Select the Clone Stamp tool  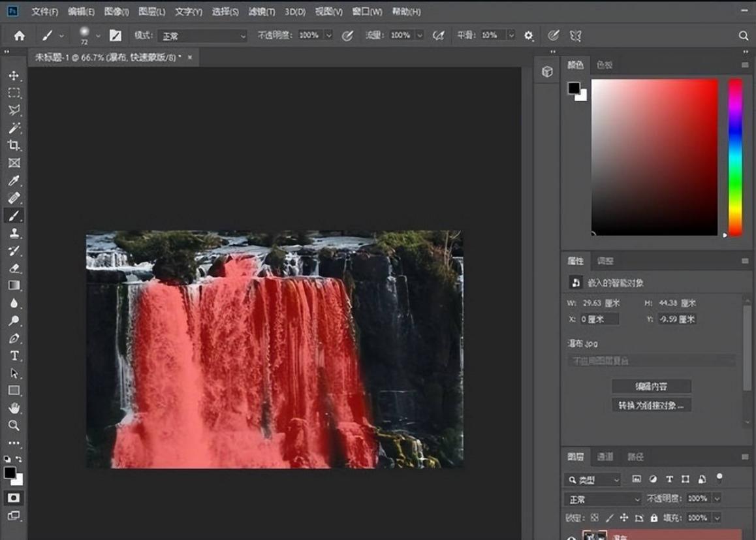click(14, 234)
